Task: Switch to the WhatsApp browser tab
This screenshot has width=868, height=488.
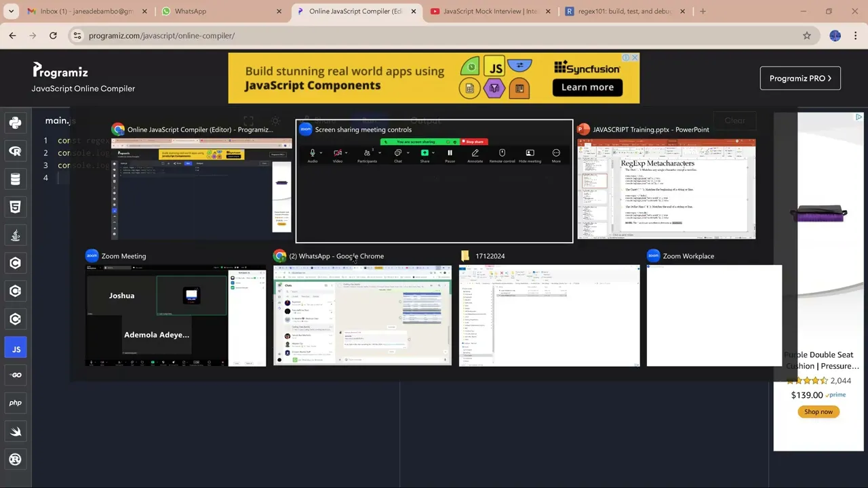Action: click(x=222, y=11)
